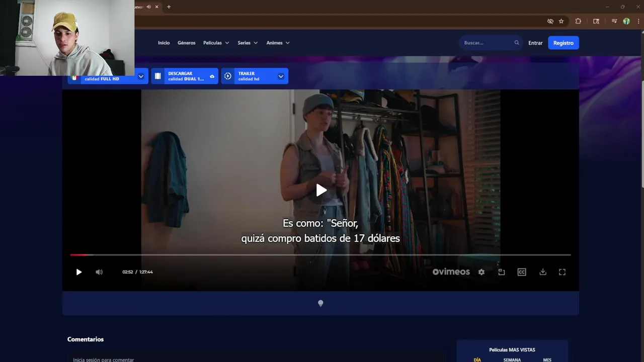Click the Comentarios heading
644x362 pixels.
click(86, 339)
